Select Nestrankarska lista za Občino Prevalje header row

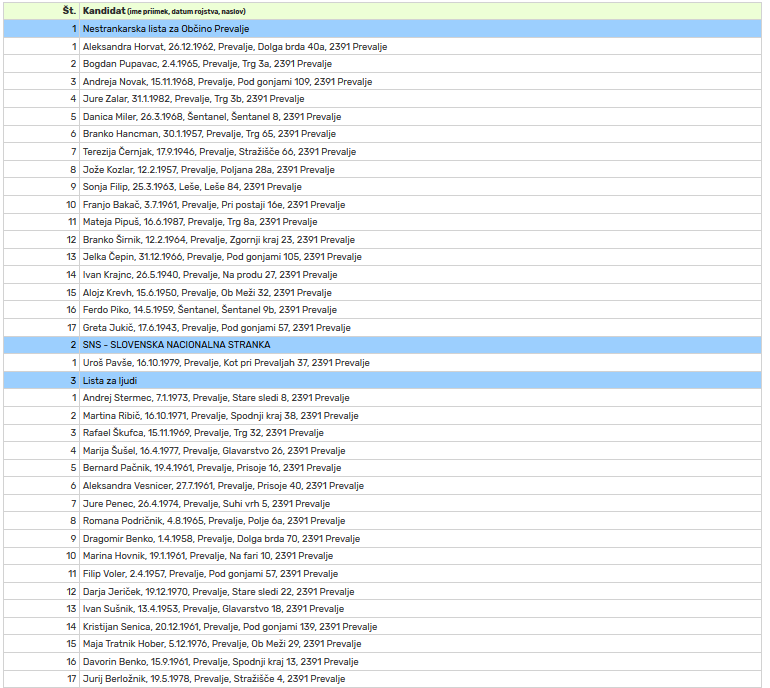(166, 29)
